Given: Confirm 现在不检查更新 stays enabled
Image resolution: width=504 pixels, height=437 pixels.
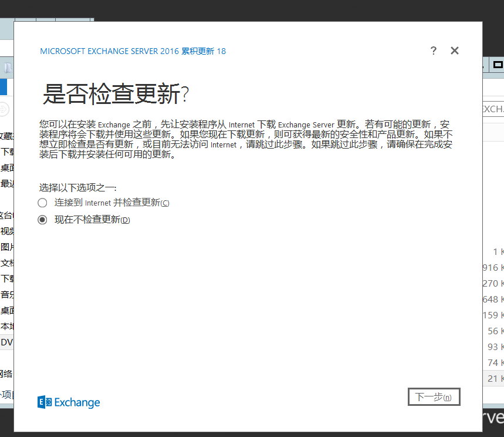Looking at the screenshot, I should click(x=42, y=219).
